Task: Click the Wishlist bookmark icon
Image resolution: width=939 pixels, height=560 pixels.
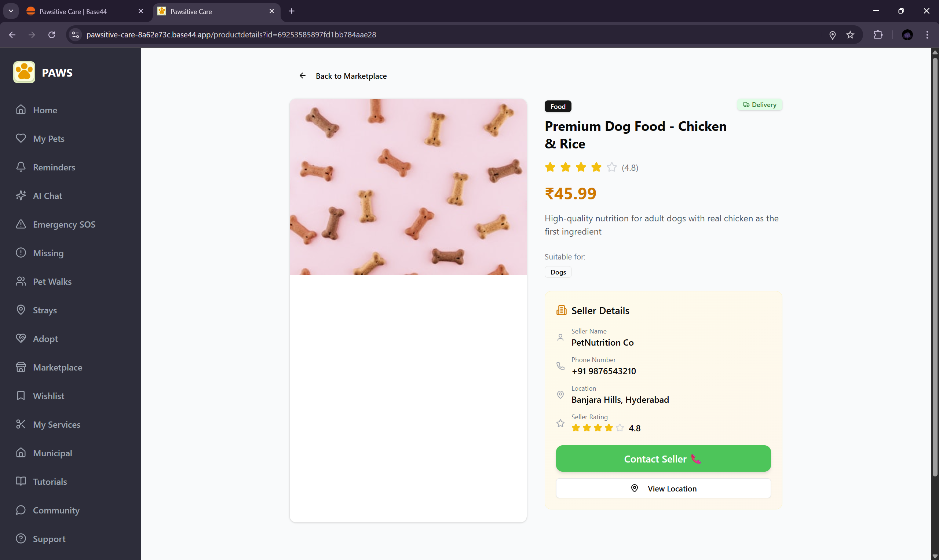Action: (21, 395)
